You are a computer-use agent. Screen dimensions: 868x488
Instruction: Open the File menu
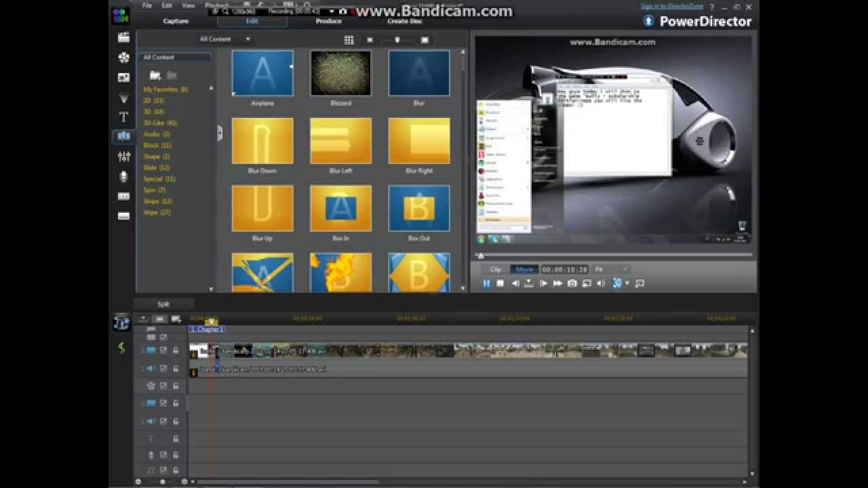point(147,5)
